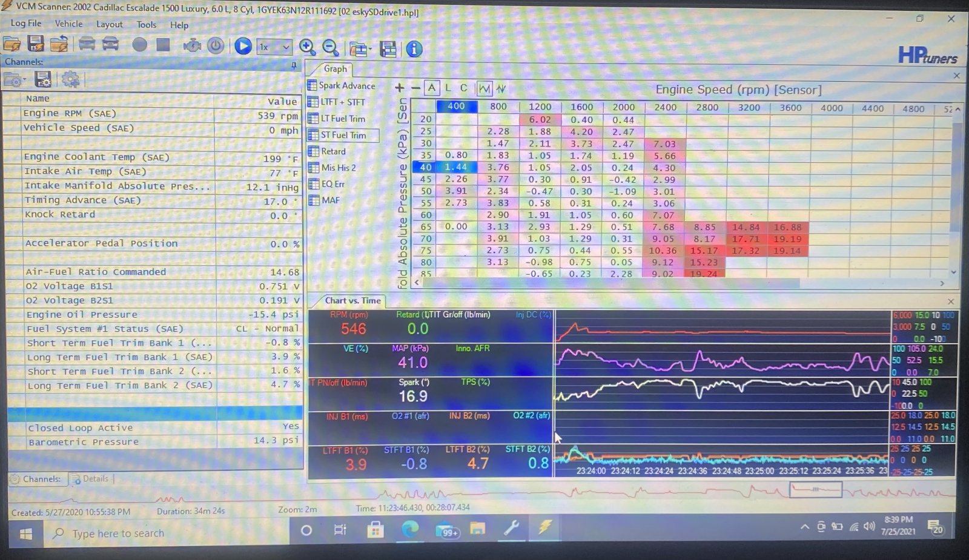Open the engine diagnostics icon

coord(192,45)
